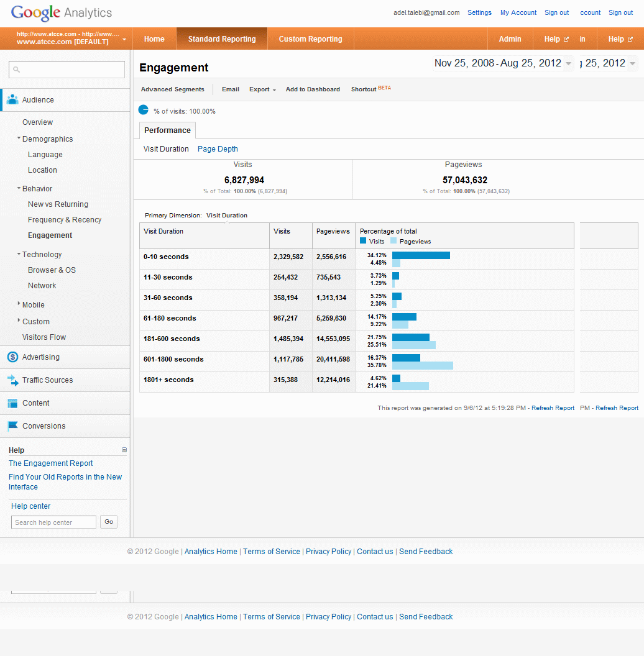Open the New vs Returning report
Image resolution: width=644 pixels, height=656 pixels.
[58, 204]
